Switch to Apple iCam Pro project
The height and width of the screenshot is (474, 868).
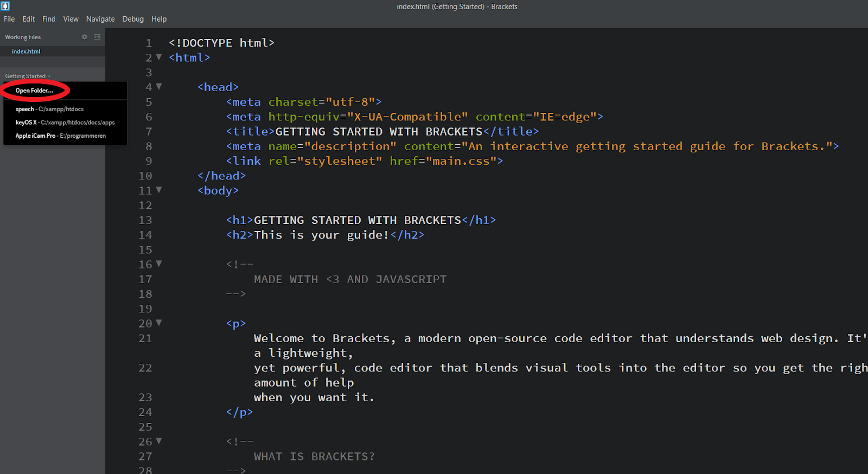(61, 136)
